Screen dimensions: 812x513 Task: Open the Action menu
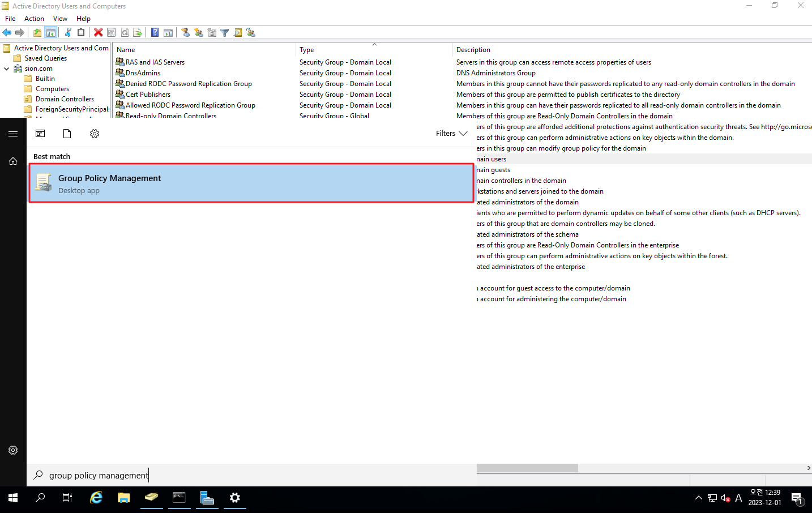coord(34,19)
